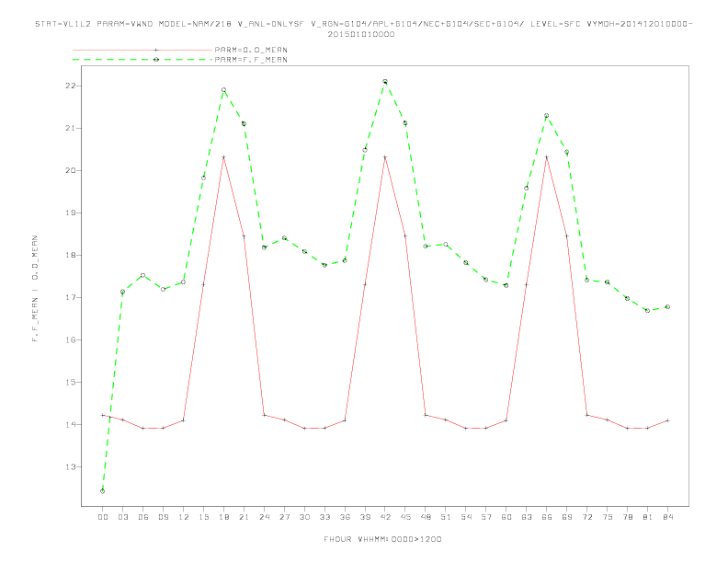Click x-axis tick label 12
Image resolution: width=728 pixels, height=563 pixels.
coord(184,517)
